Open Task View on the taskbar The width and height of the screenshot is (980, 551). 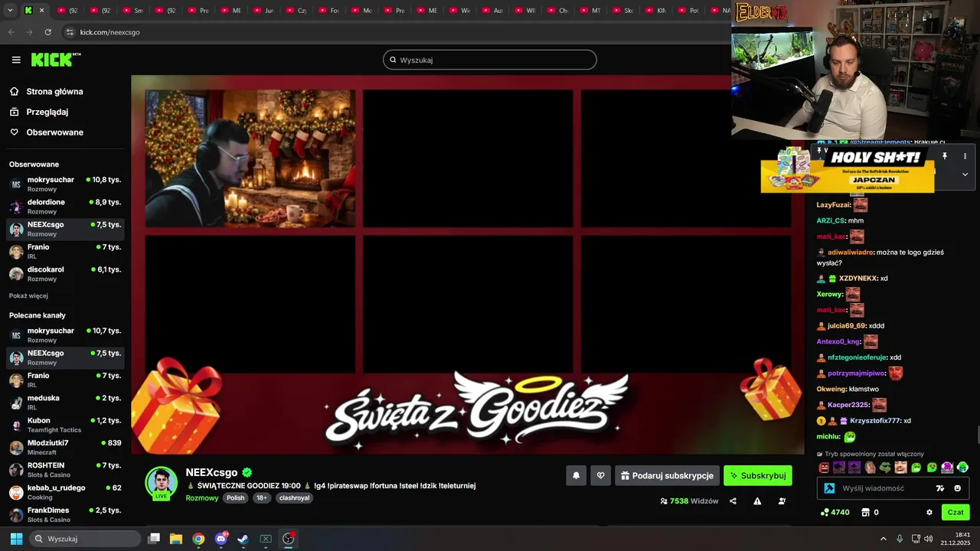[154, 539]
